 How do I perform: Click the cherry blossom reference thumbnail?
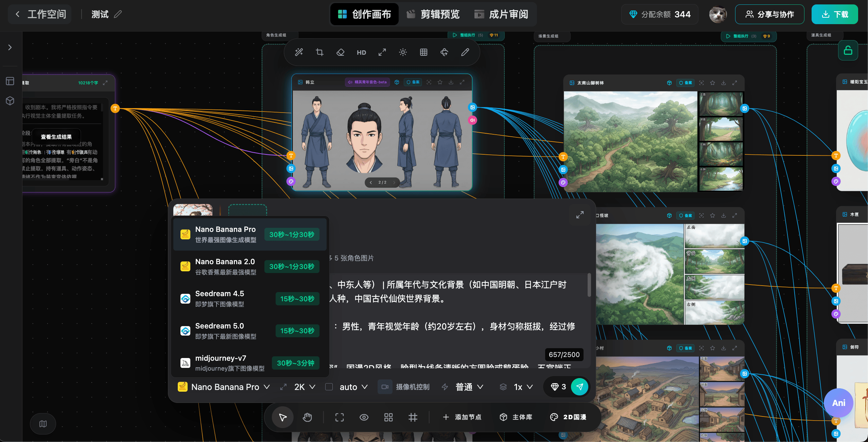pyautogui.click(x=193, y=210)
